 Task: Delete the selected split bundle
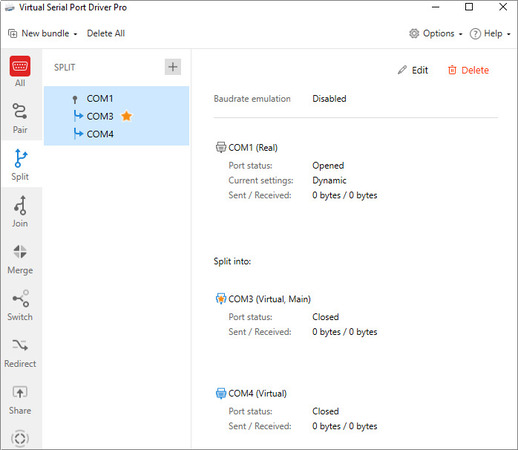(468, 70)
